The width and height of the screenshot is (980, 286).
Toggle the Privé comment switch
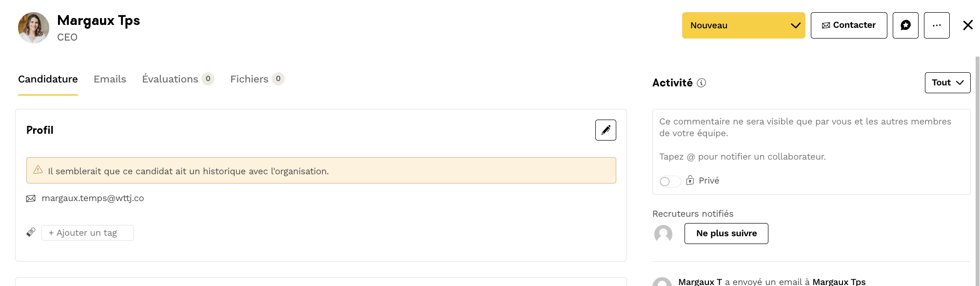tap(669, 182)
